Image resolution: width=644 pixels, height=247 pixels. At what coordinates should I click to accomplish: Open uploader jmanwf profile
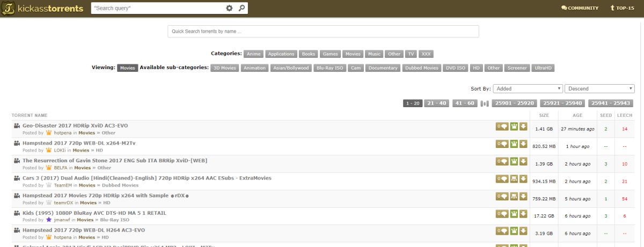[63, 220]
